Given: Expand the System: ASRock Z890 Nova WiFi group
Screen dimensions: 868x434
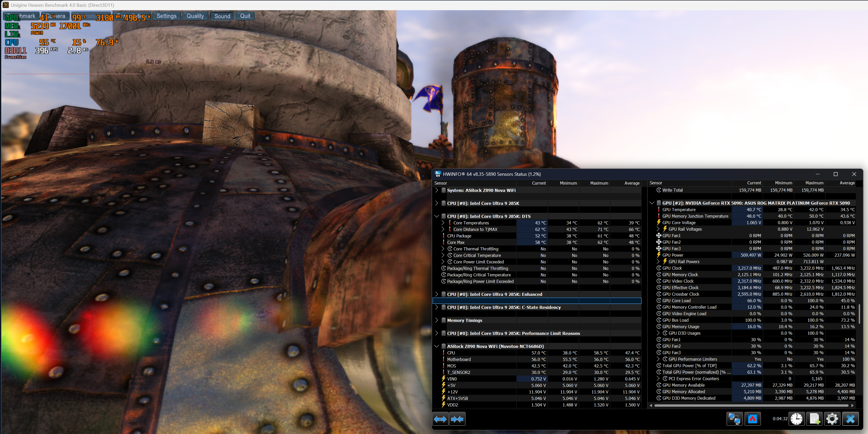Looking at the screenshot, I should click(437, 190).
